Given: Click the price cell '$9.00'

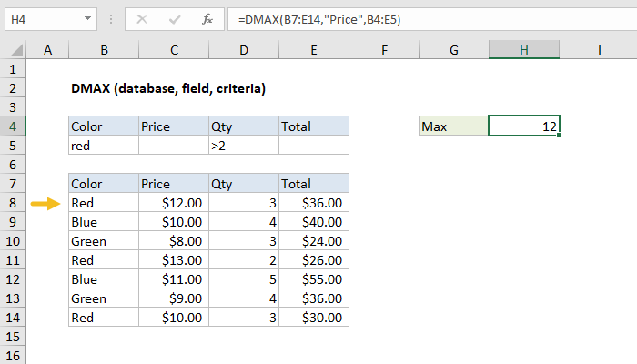Looking at the screenshot, I should click(x=174, y=298).
